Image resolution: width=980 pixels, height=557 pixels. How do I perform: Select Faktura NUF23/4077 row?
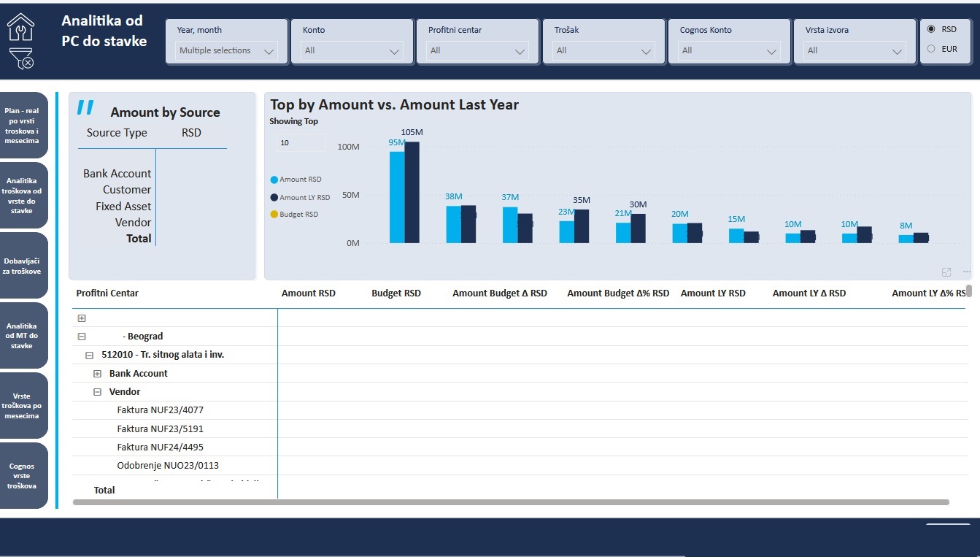160,410
